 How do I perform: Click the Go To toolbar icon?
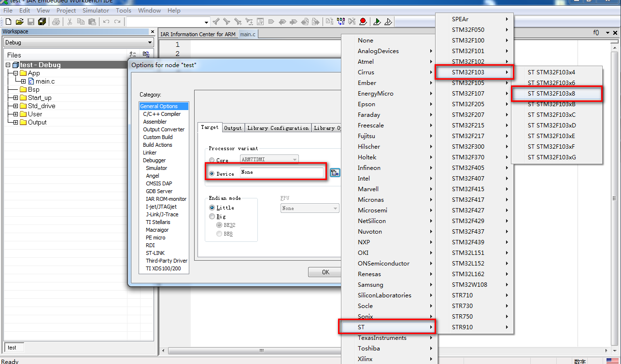pyautogui.click(x=260, y=22)
